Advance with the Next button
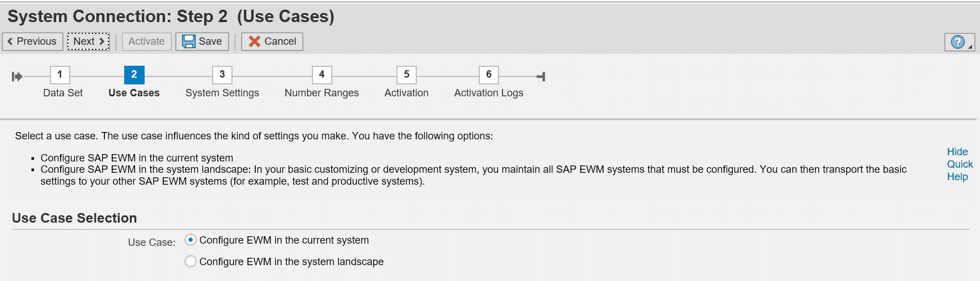 (x=88, y=41)
